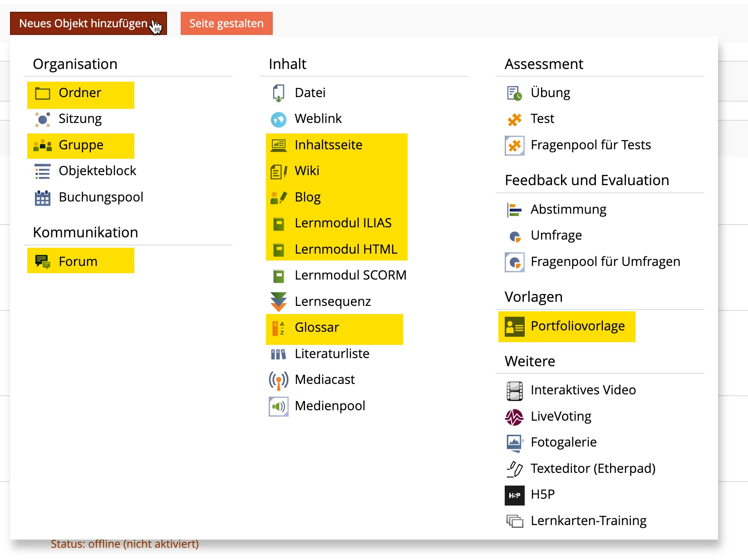Click the Glossar A-Z icon
Image resolution: width=748 pixels, height=560 pixels.
278,328
